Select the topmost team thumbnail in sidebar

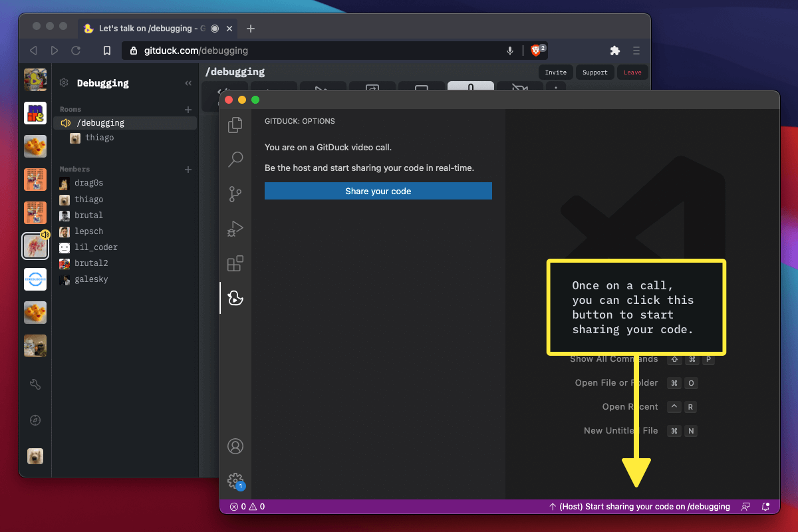[35, 80]
